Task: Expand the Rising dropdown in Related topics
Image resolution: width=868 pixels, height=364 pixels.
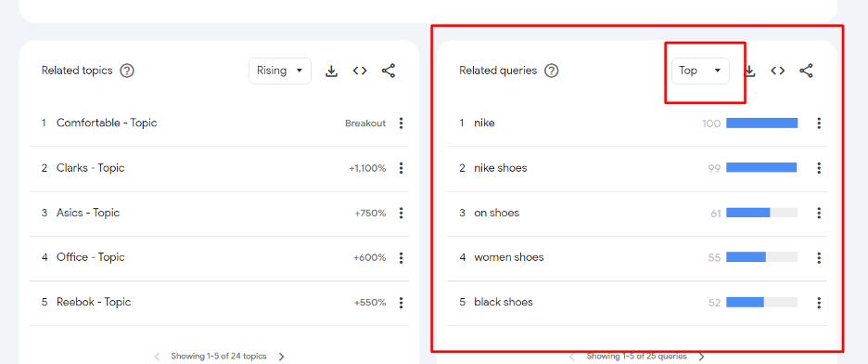Action: 280,71
